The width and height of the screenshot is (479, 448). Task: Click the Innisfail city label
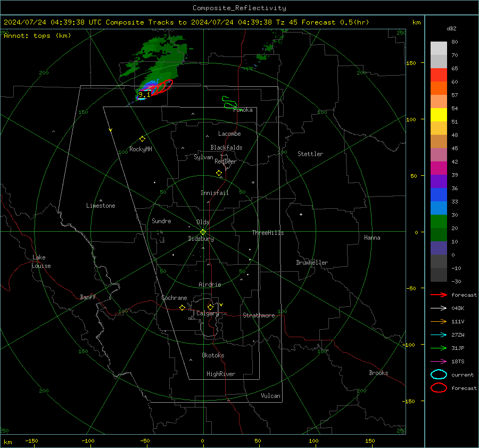[x=214, y=193]
